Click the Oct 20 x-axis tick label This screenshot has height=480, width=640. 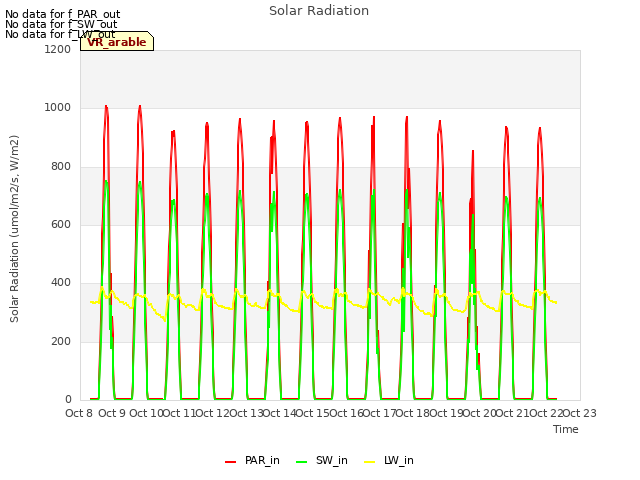pos(480,413)
